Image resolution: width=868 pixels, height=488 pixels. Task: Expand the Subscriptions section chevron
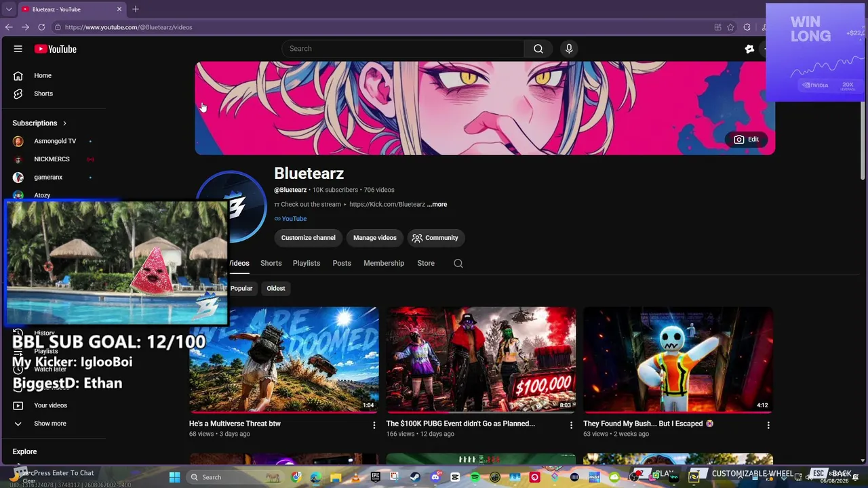pyautogui.click(x=64, y=123)
